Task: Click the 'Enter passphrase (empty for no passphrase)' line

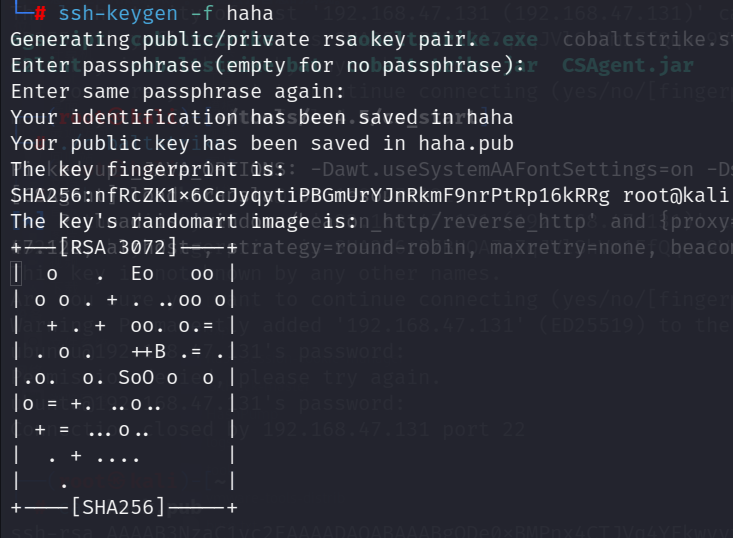Action: pyautogui.click(x=267, y=66)
